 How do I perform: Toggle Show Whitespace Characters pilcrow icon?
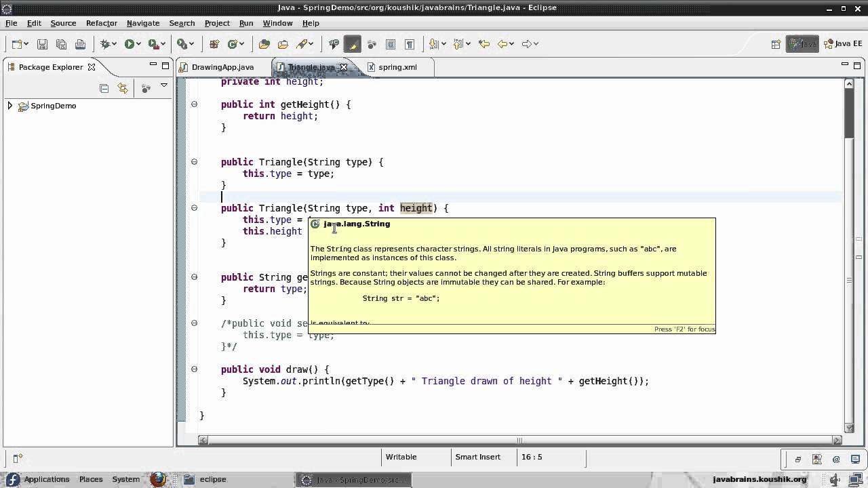pyautogui.click(x=410, y=44)
